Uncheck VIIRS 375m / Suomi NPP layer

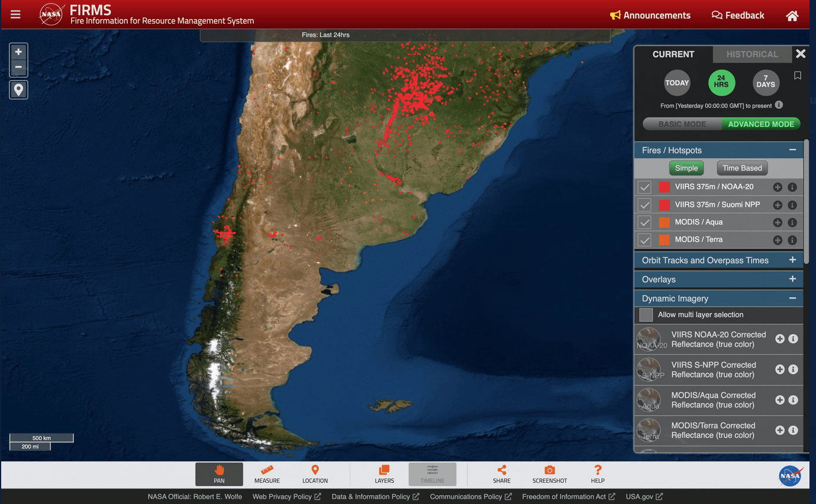[644, 205]
